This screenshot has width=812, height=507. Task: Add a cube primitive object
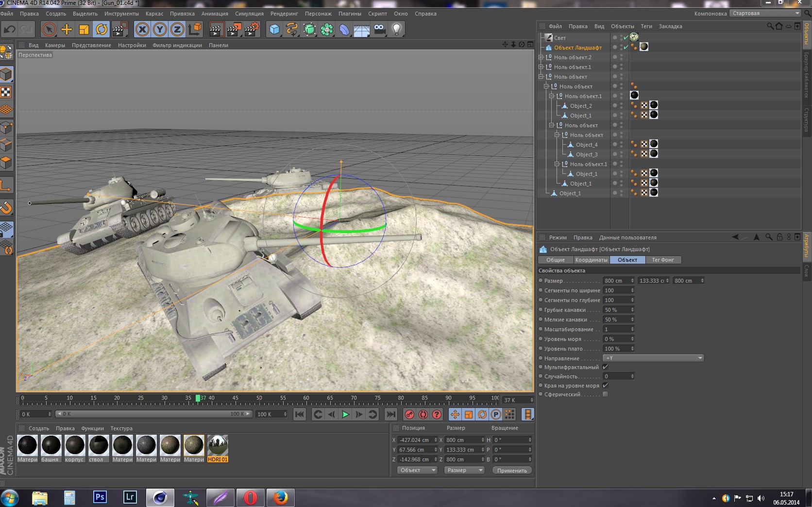tap(274, 30)
